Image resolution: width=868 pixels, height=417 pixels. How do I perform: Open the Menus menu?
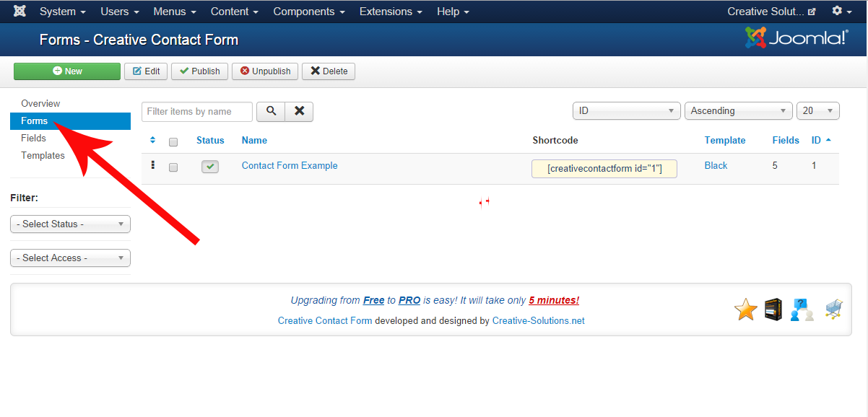[175, 12]
